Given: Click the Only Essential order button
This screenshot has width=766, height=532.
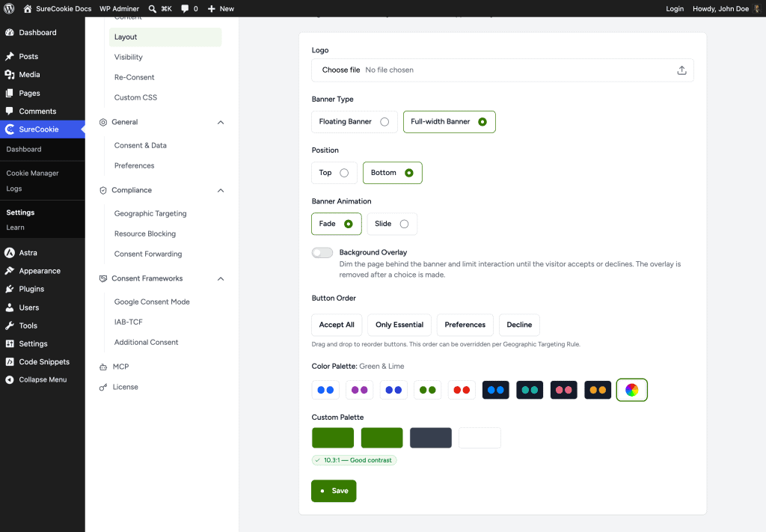Looking at the screenshot, I should (x=399, y=325).
